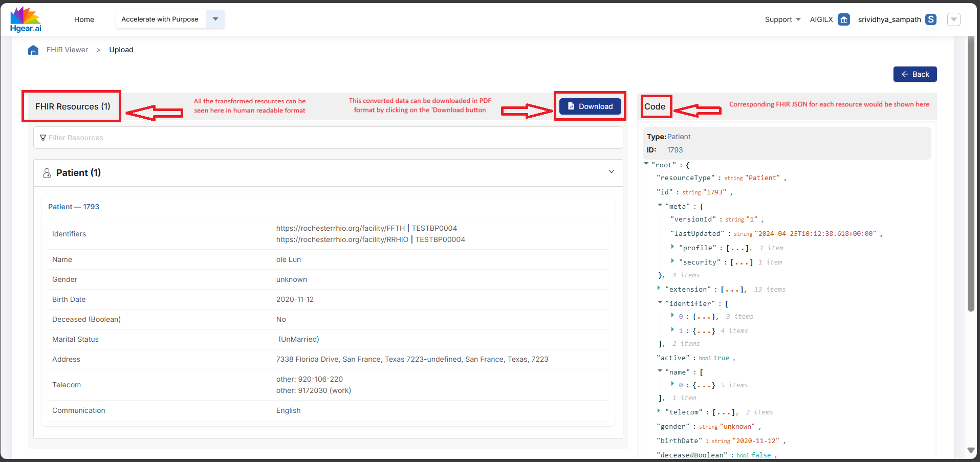Viewport: 980px width, 462px height.
Task: Click the user avatar S icon
Action: [x=931, y=19]
